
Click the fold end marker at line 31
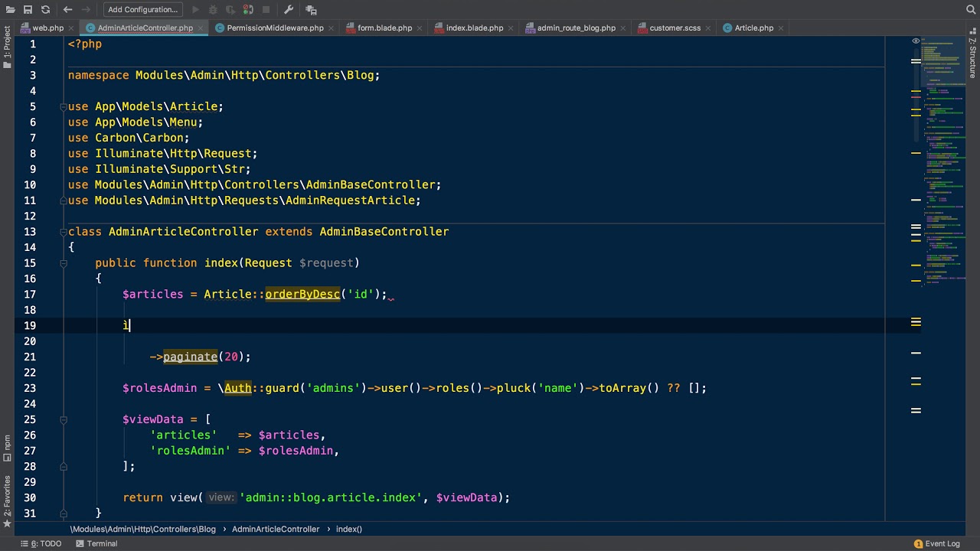coord(64,513)
